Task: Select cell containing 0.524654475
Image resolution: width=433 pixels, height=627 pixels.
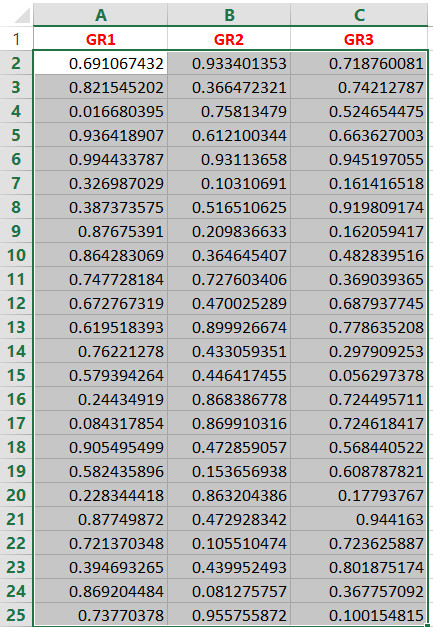Action: 359,111
